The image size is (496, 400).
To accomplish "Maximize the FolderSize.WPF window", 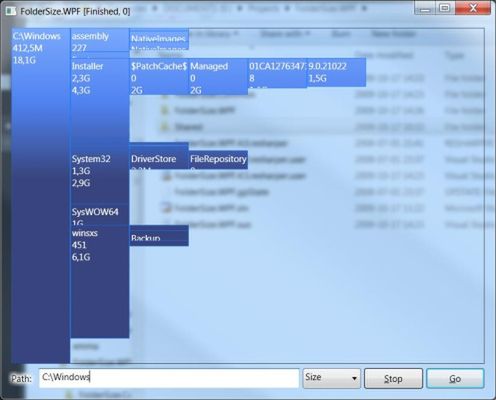I will (445, 8).
